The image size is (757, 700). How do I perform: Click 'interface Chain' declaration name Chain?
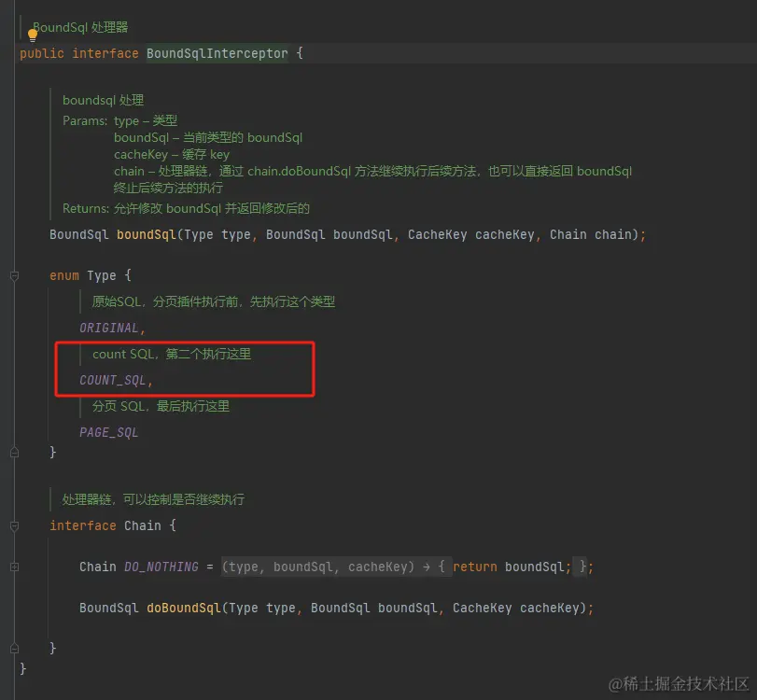pos(143,525)
